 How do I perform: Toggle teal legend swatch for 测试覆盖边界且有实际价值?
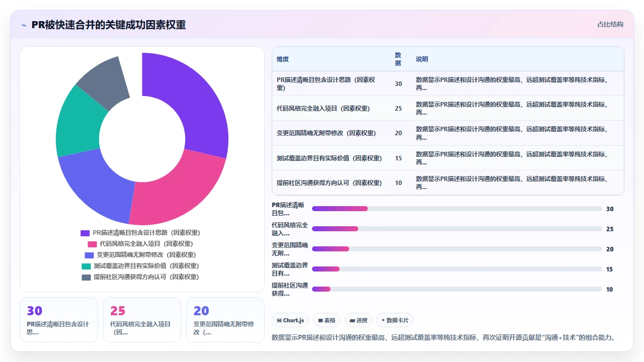coord(86,266)
